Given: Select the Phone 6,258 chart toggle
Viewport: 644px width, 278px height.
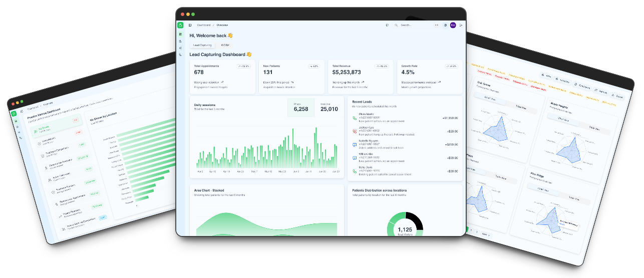Looking at the screenshot, I should click(301, 107).
